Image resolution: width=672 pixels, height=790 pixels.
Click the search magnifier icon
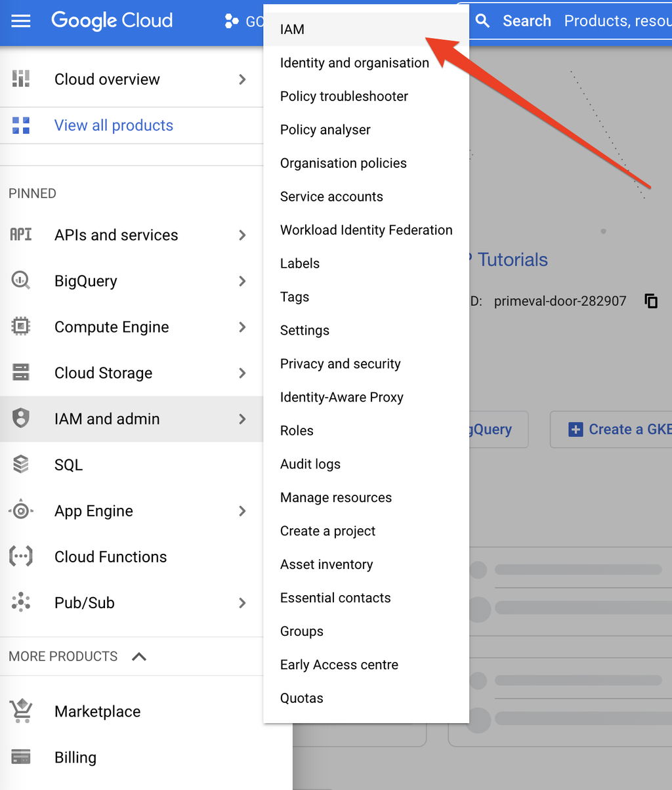click(x=483, y=21)
